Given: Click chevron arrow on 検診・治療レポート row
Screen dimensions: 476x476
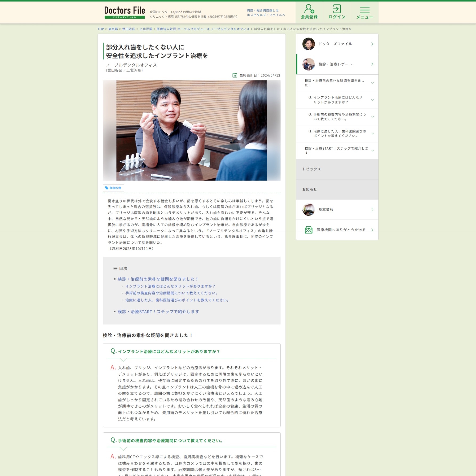Looking at the screenshot, I should (x=372, y=64).
